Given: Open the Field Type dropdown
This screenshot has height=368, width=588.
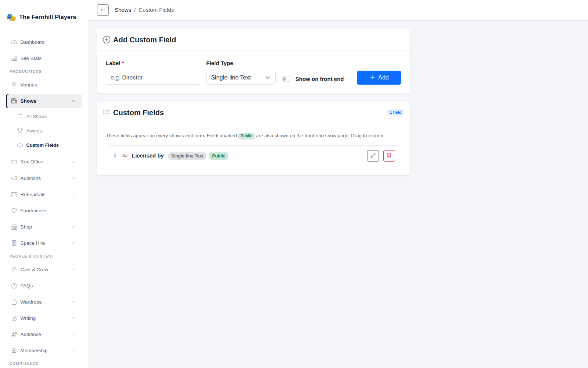Looking at the screenshot, I should [x=241, y=78].
